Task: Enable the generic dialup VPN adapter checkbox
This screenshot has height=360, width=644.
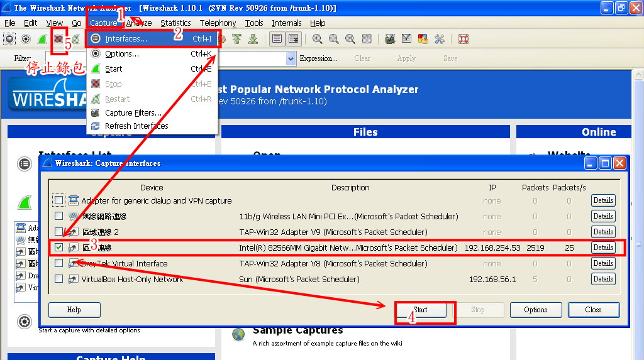Action: click(x=59, y=200)
